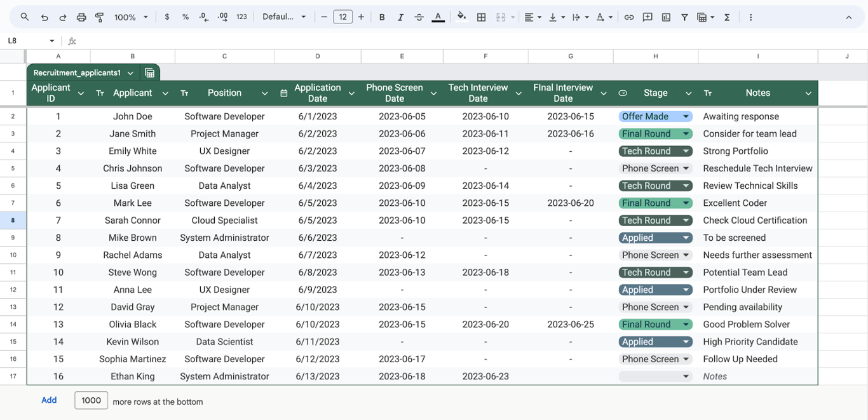
Task: Decrease decimal places
Action: (x=204, y=17)
